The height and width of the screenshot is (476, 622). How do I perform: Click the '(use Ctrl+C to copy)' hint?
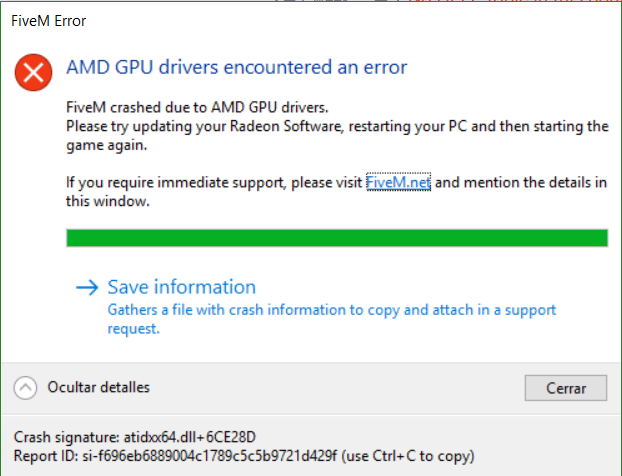click(x=409, y=457)
